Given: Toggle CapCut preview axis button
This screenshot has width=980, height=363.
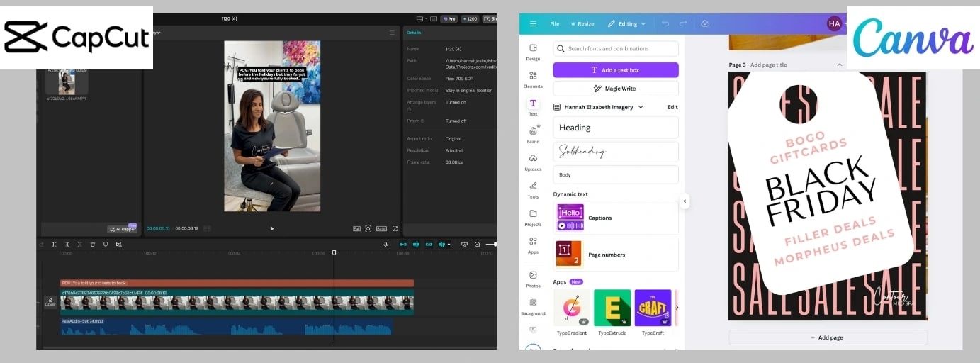Looking at the screenshot, I should [441, 244].
